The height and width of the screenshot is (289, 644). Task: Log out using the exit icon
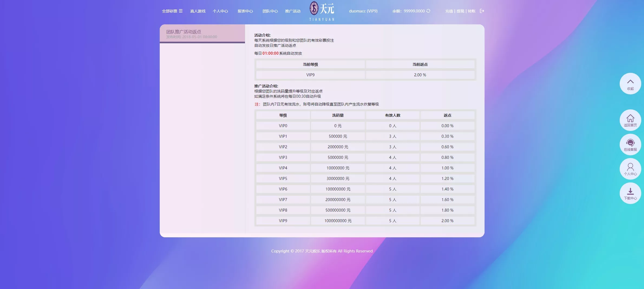(x=482, y=11)
